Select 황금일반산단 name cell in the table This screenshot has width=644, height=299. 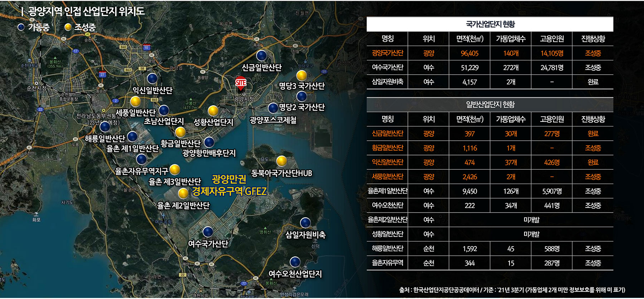[387, 148]
